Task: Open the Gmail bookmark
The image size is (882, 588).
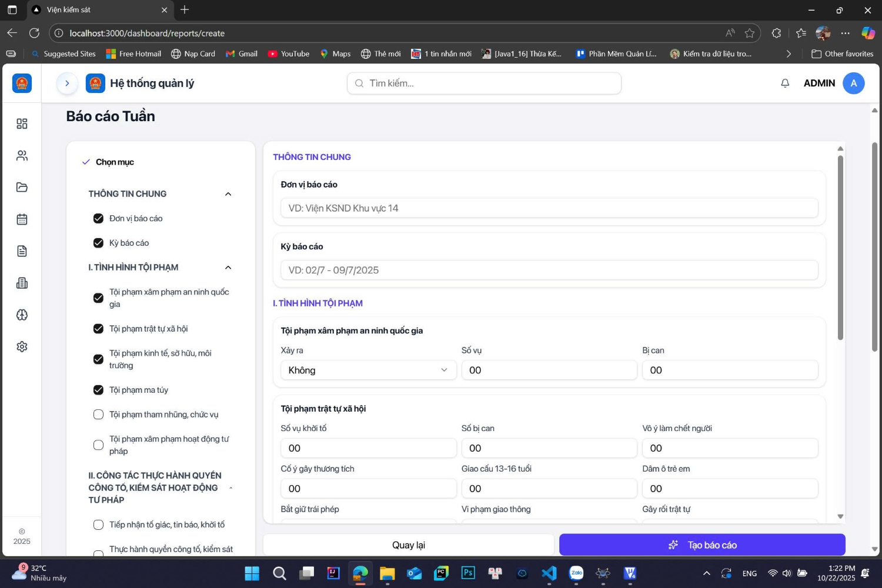Action: coord(242,54)
